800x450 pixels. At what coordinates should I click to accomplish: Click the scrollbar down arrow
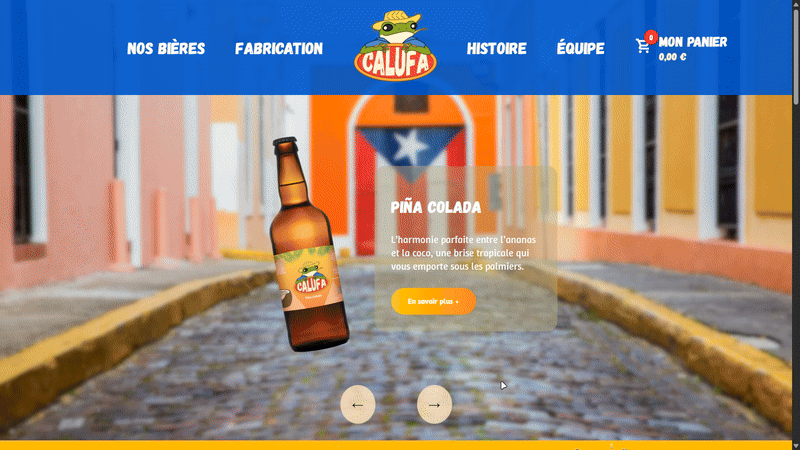796,446
